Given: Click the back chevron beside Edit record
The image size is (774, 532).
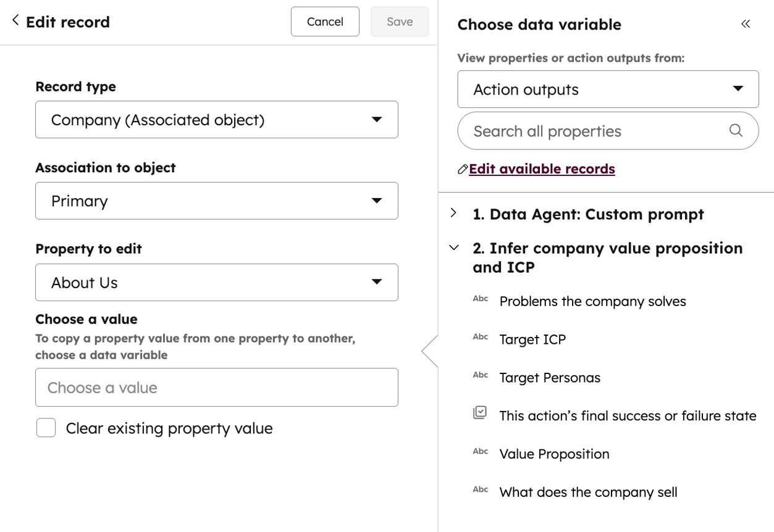Looking at the screenshot, I should [14, 20].
